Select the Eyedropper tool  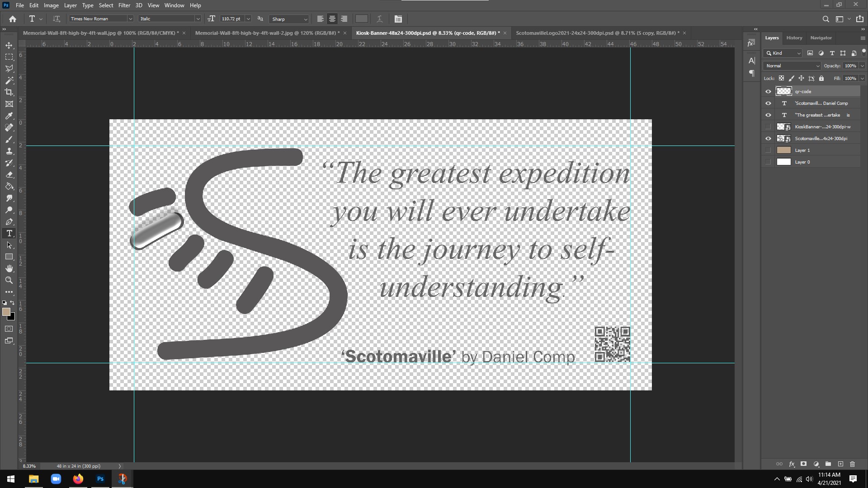9,116
